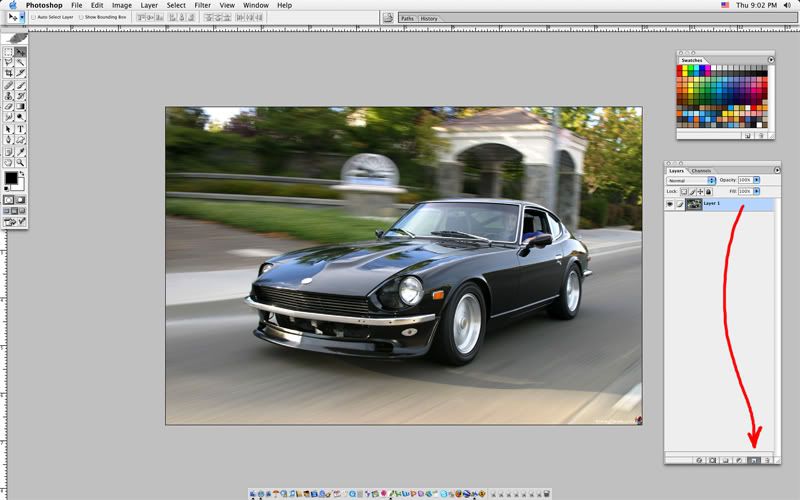Select the Gradient tool
Image resolution: width=800 pixels, height=500 pixels.
pyautogui.click(x=20, y=106)
